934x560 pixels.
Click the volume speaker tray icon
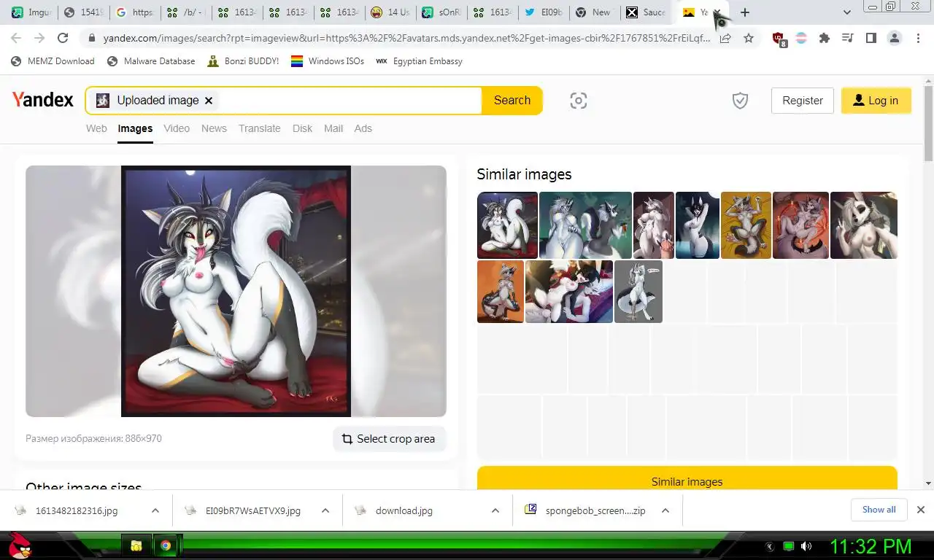click(806, 546)
